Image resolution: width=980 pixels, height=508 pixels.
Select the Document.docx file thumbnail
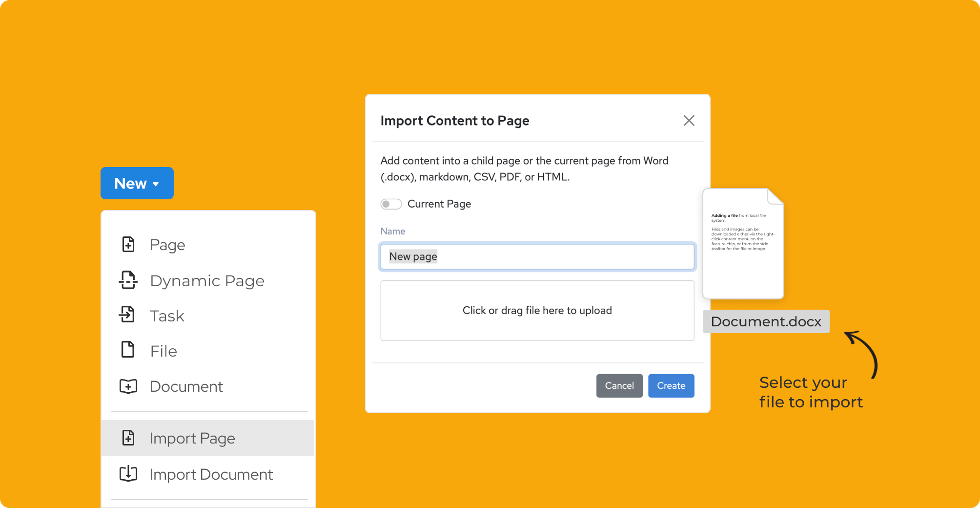pyautogui.click(x=743, y=244)
